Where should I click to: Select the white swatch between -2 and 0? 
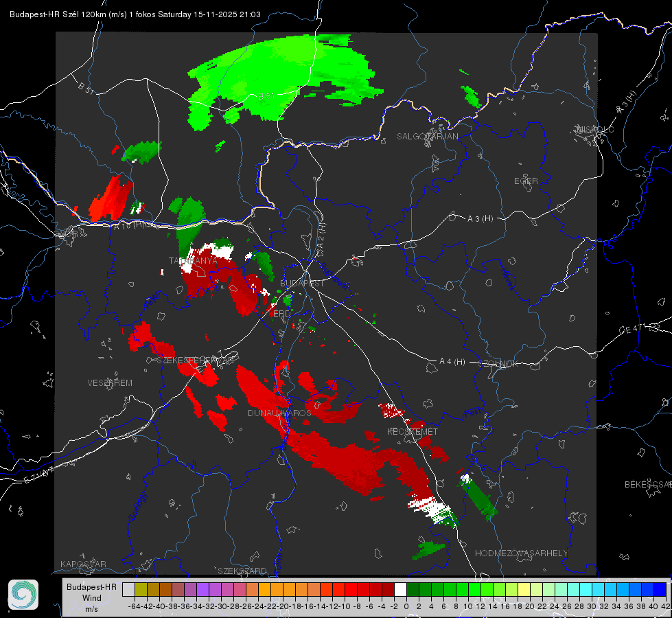click(x=400, y=589)
